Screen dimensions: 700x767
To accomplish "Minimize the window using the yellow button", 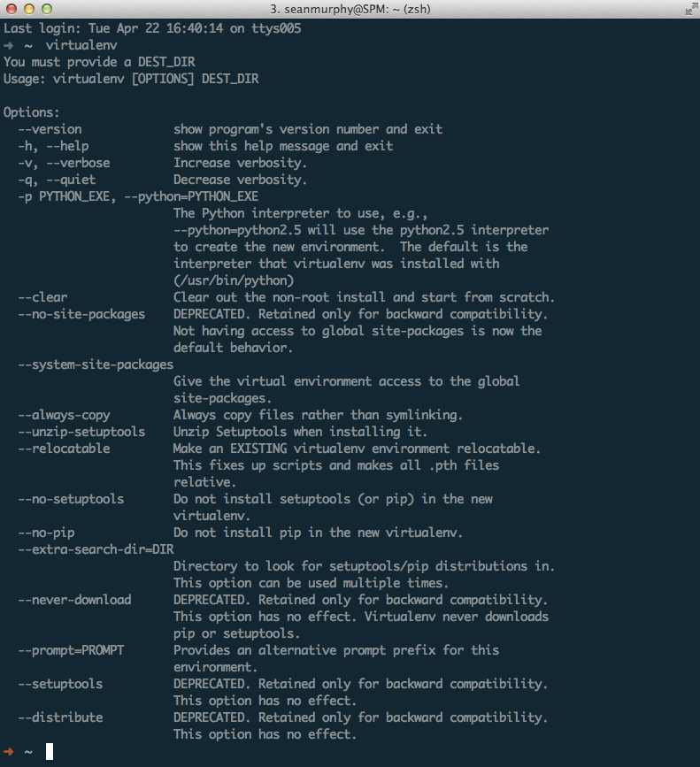I will tap(29, 9).
